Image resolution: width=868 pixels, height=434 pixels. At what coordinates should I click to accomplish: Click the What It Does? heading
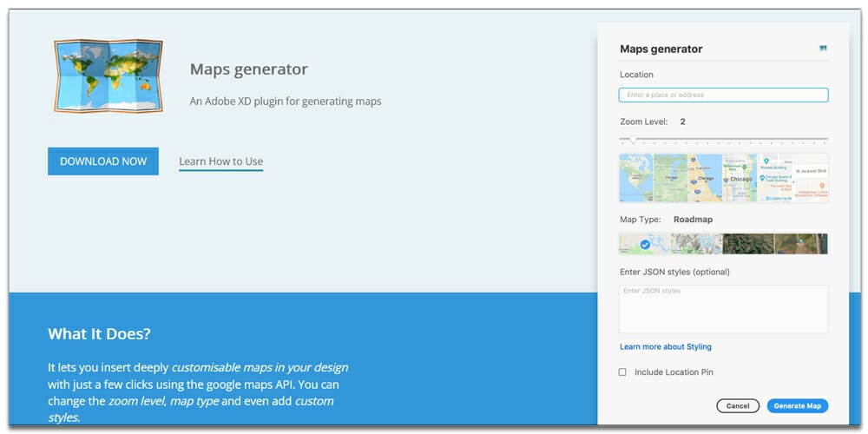pyautogui.click(x=99, y=334)
